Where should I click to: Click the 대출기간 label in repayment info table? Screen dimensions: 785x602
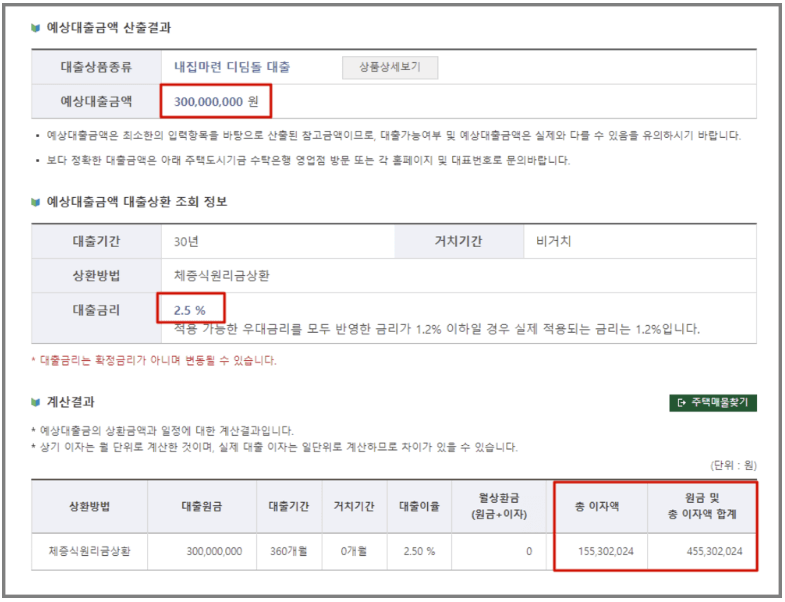[x=96, y=241]
